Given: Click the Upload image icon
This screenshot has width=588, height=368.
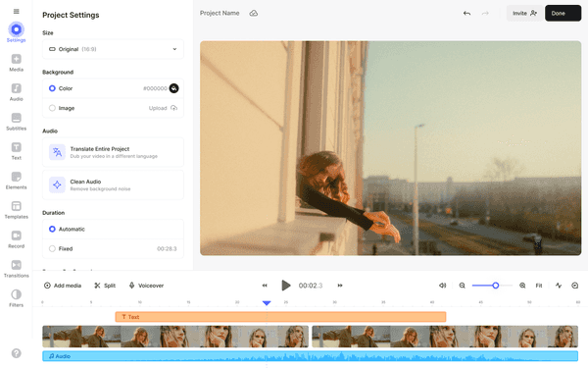Looking at the screenshot, I should [174, 108].
